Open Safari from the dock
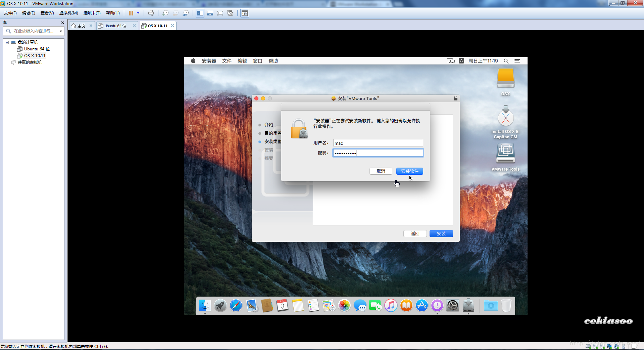644x350 pixels. coord(236,305)
